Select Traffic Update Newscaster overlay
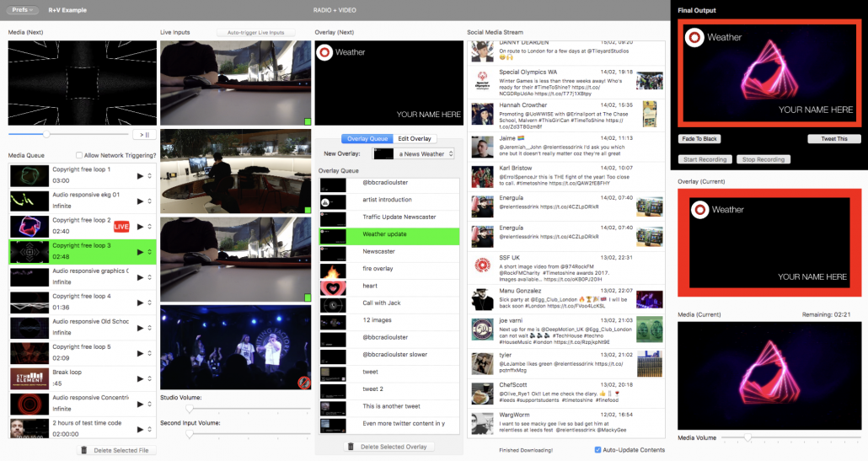Screen dimensions: 868x461 (389, 219)
